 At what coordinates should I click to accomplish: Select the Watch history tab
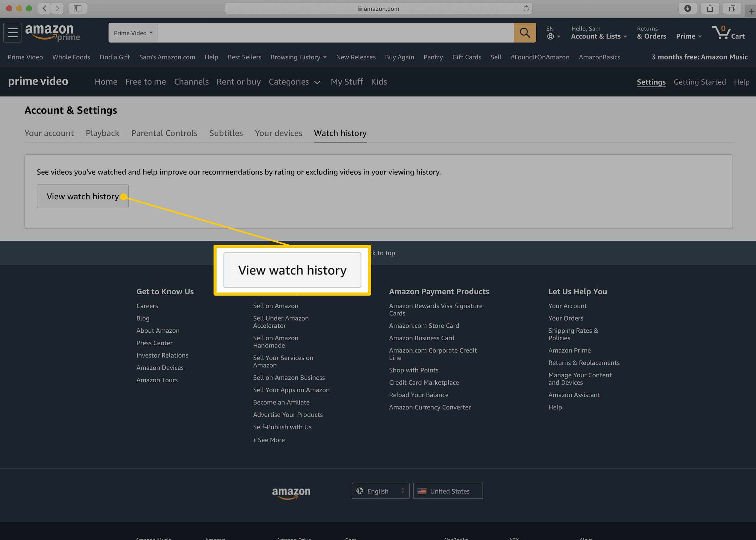(341, 133)
